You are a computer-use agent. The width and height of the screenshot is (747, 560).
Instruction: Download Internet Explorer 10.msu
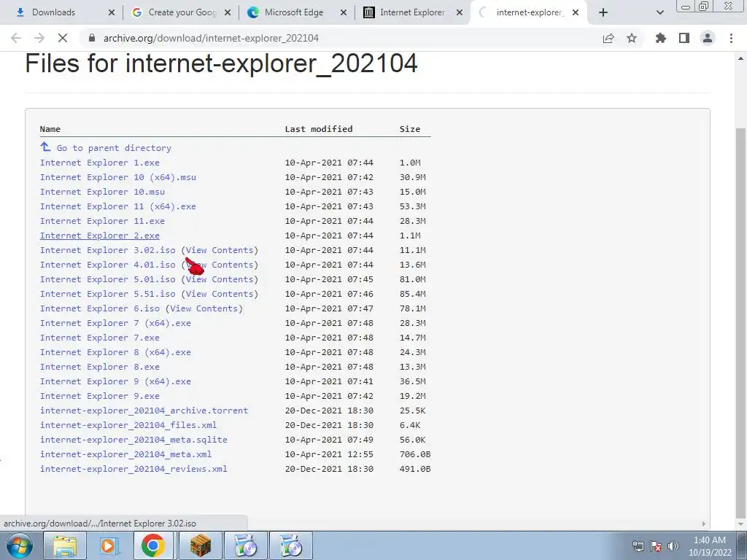[102, 192]
